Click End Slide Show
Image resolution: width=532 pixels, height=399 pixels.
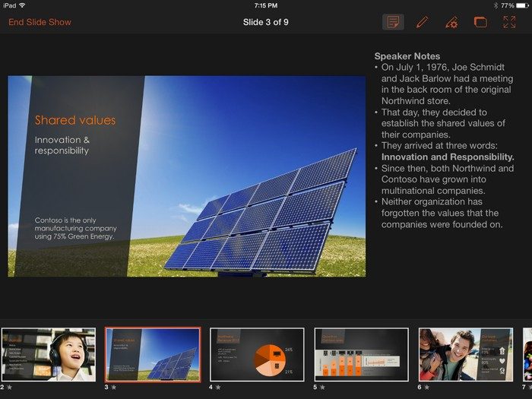point(40,22)
